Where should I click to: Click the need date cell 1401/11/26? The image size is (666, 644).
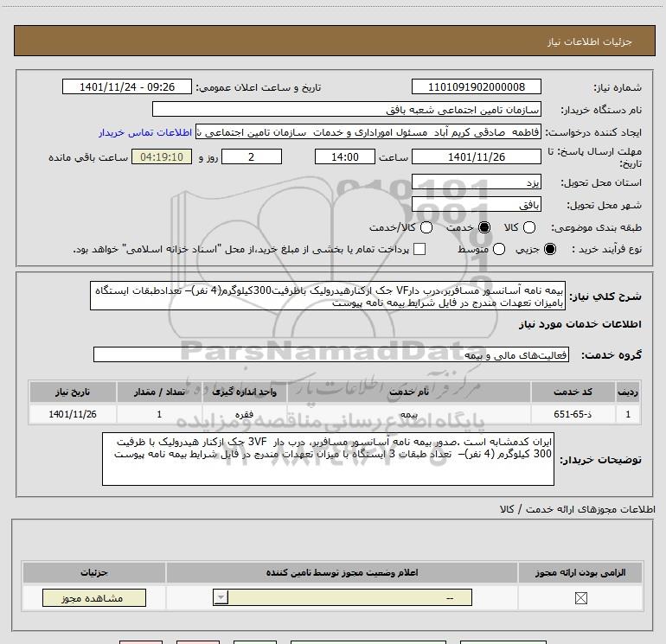pyautogui.click(x=73, y=414)
